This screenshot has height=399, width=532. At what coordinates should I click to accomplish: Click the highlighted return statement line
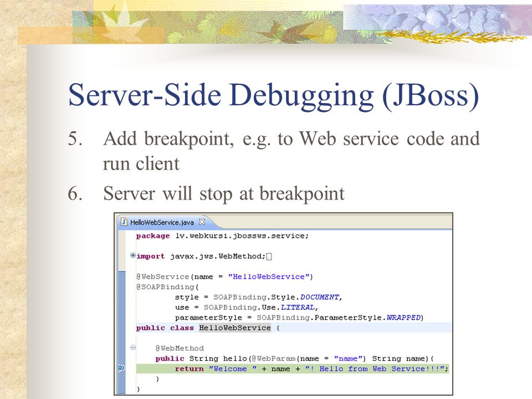[293, 369]
